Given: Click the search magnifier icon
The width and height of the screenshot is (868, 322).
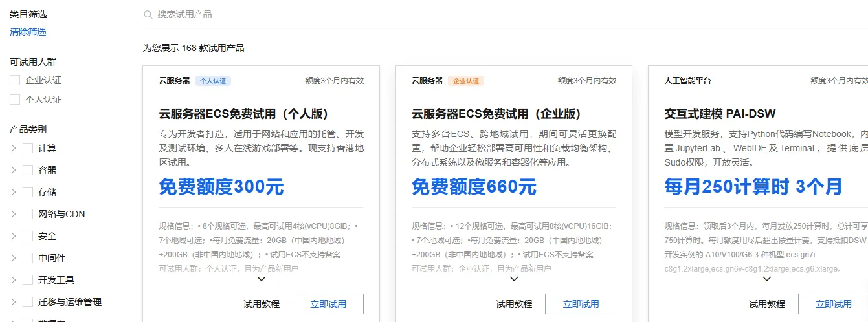Looking at the screenshot, I should pos(148,14).
